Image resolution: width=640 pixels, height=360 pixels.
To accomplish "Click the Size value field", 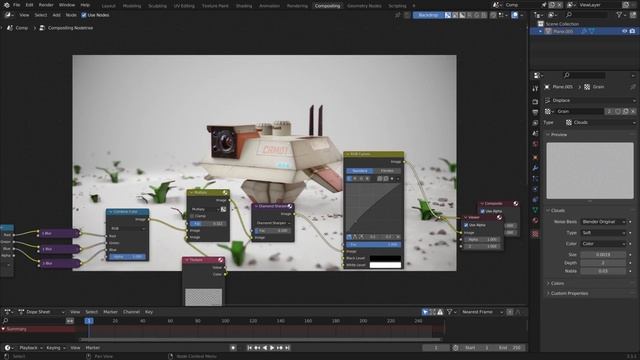I will [x=603, y=255].
